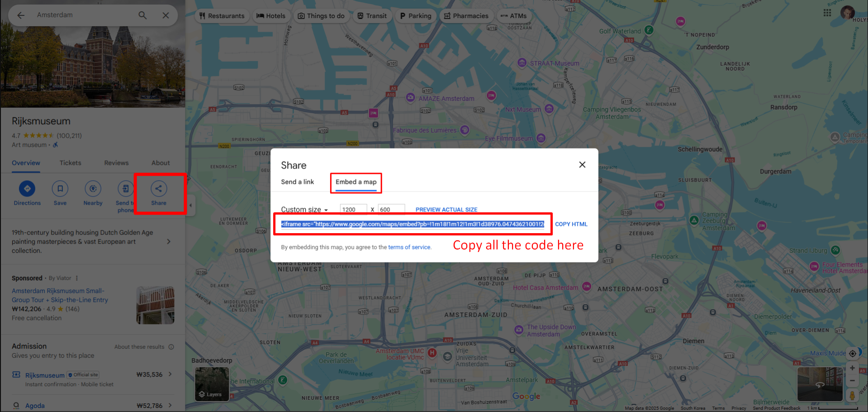Viewport: 868px width, 412px height.
Task: Show places Nearby Rijksmuseum
Action: click(x=93, y=193)
